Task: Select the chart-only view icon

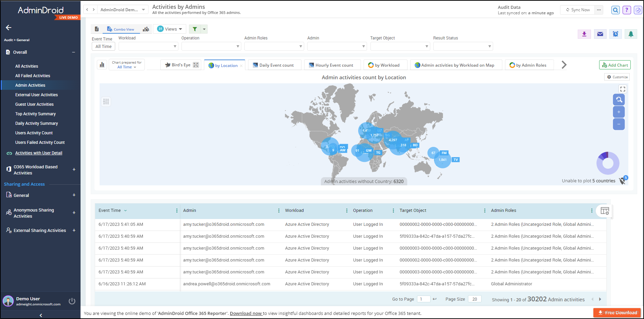Action: [x=146, y=29]
